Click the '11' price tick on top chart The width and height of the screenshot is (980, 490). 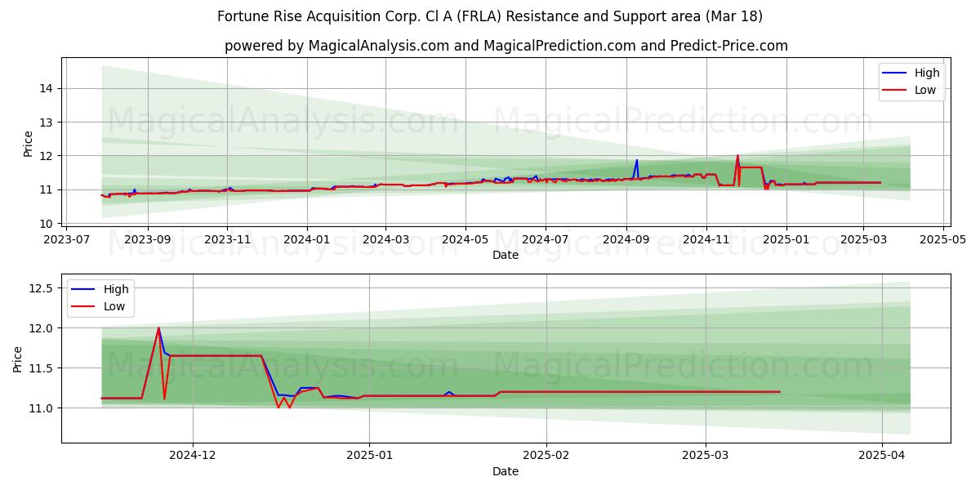pos(47,189)
